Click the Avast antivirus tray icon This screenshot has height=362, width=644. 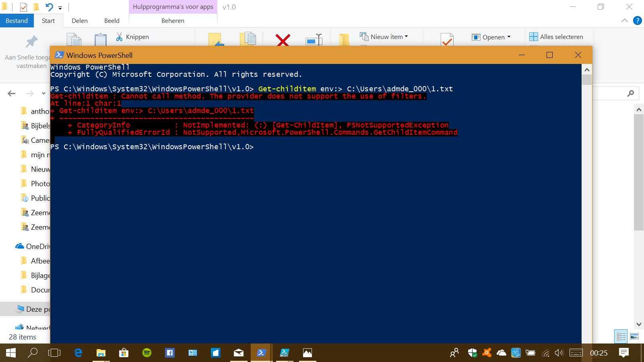point(487,353)
